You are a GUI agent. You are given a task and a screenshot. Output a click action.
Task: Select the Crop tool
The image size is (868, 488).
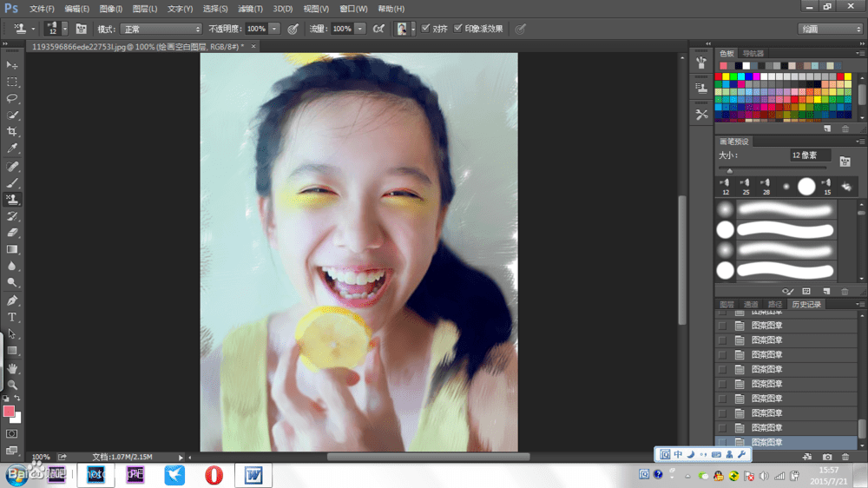coord(11,132)
